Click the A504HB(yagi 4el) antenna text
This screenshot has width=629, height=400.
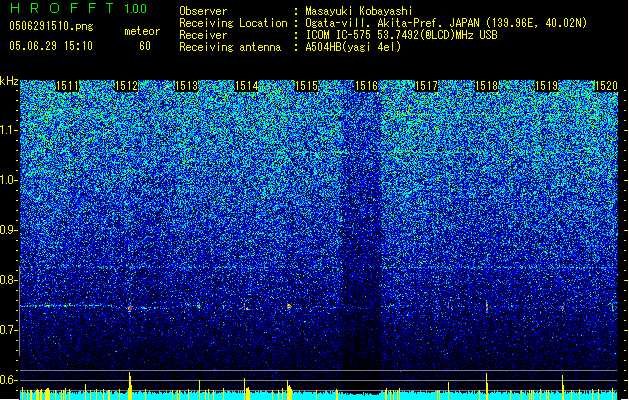click(x=353, y=47)
